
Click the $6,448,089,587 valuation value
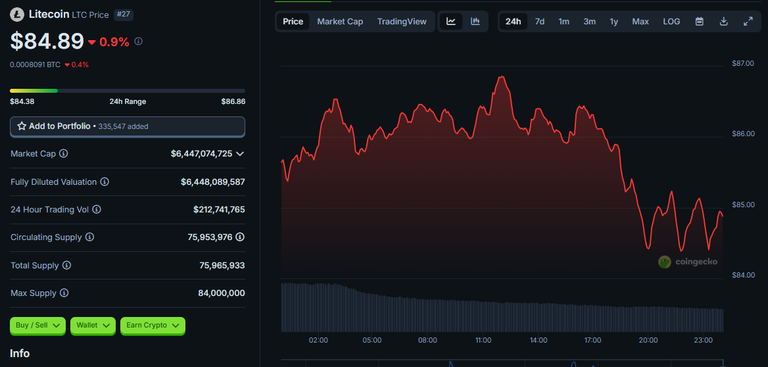[x=213, y=182]
